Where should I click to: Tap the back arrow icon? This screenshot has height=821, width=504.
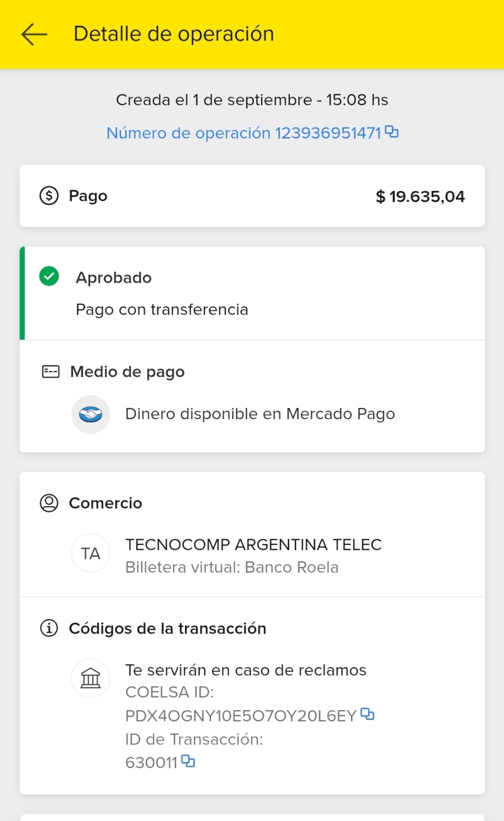pyautogui.click(x=34, y=34)
